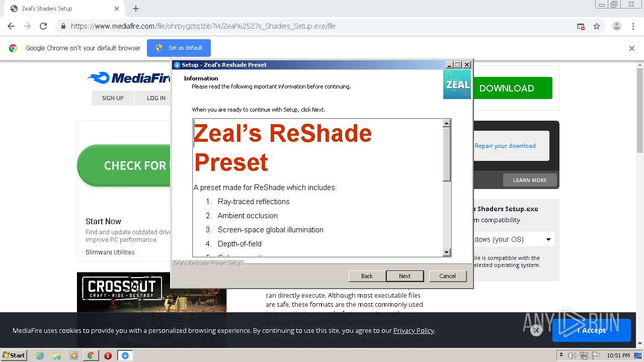Click LOG IN on MediaFire
The width and height of the screenshot is (644, 362).
coord(156,98)
